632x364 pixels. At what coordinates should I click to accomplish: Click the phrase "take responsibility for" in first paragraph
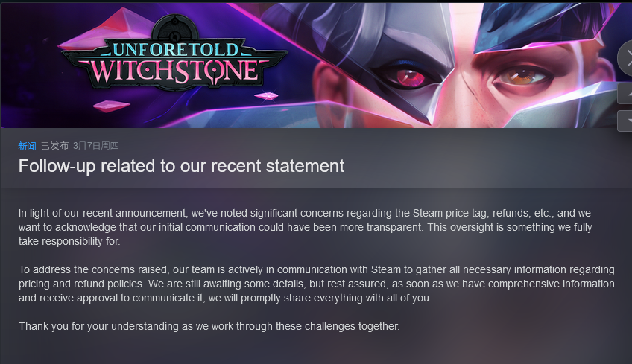69,242
